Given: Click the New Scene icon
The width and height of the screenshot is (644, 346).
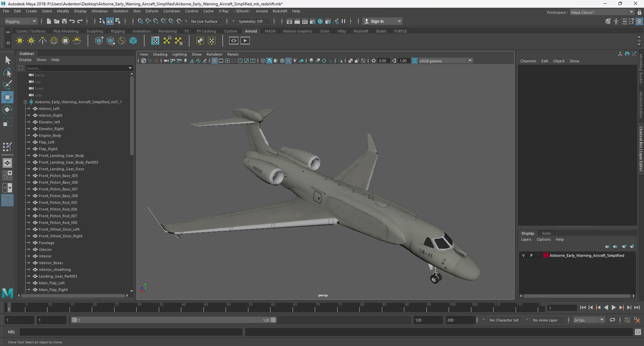Looking at the screenshot, I should click(x=49, y=21).
